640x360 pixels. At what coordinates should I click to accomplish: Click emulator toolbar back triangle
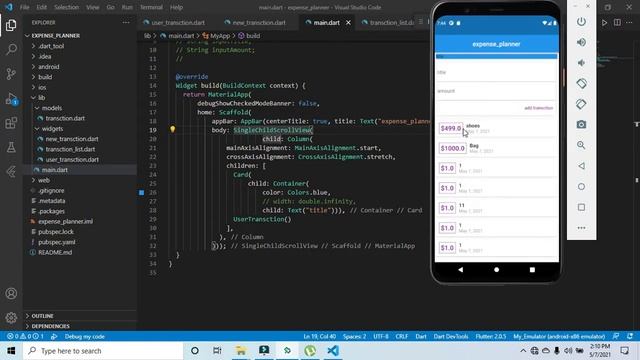pyautogui.click(x=581, y=166)
